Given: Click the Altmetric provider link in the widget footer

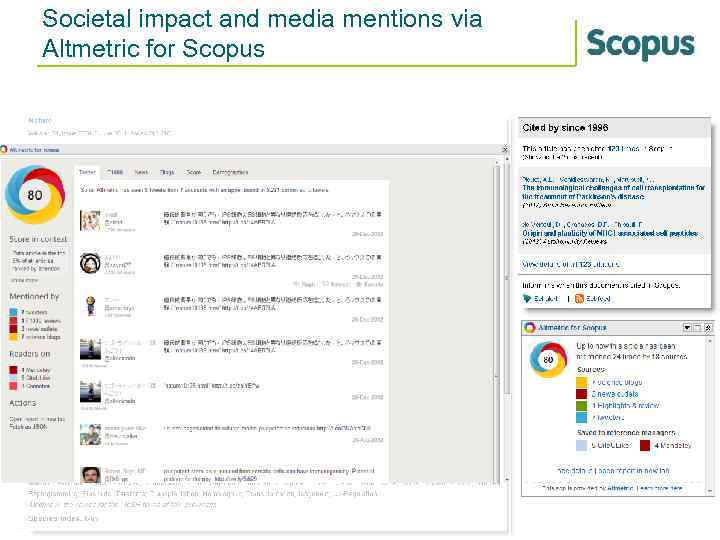Looking at the screenshot, I should pyautogui.click(x=620, y=488).
